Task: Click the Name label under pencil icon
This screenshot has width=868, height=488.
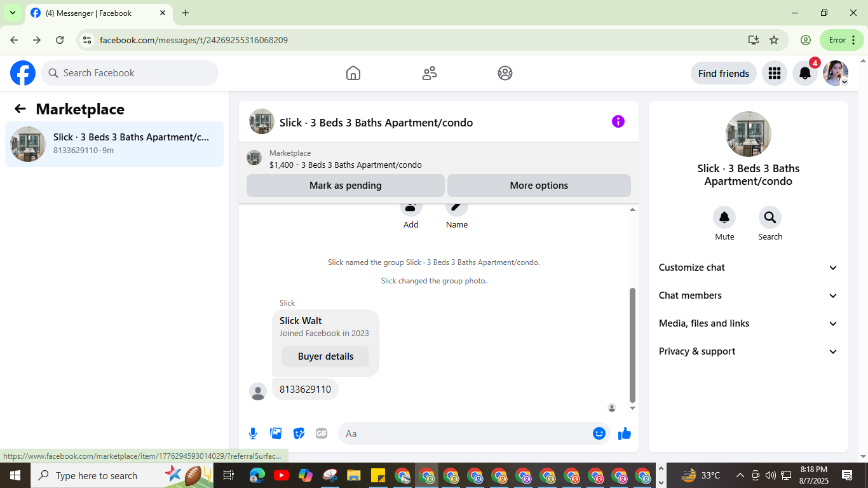Action: [x=457, y=224]
